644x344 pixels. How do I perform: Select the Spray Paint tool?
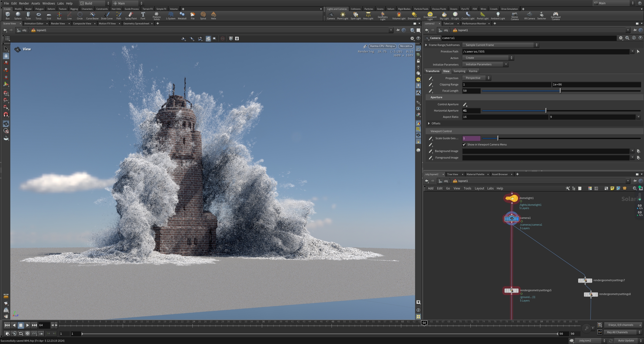pyautogui.click(x=131, y=16)
